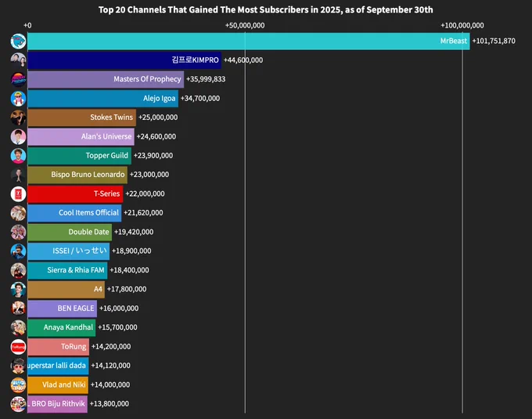Click the +18,400,000 value
This screenshot has height=419, width=532.
pyautogui.click(x=130, y=270)
